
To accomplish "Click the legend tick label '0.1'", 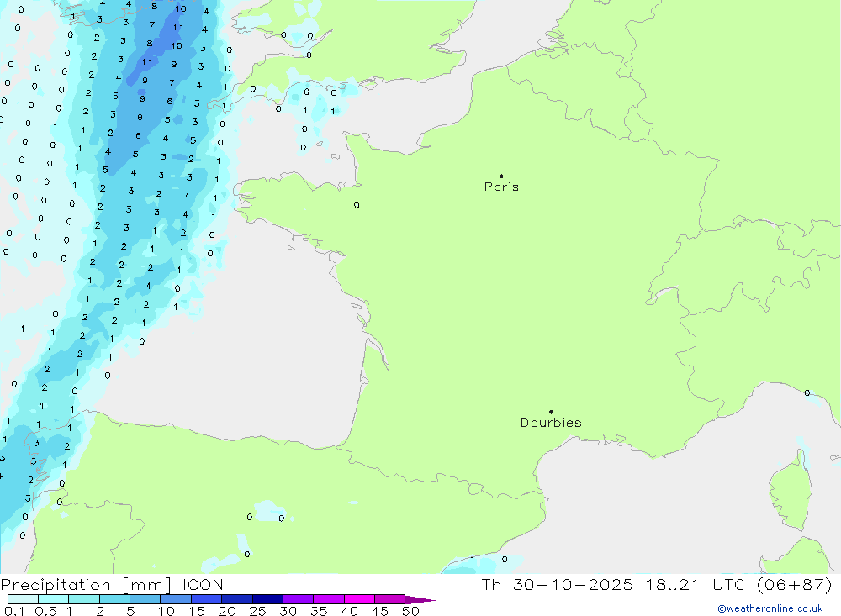I will (14, 611).
